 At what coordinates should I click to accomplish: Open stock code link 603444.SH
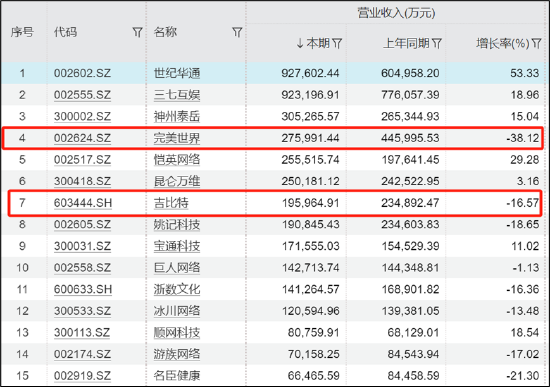coord(83,203)
